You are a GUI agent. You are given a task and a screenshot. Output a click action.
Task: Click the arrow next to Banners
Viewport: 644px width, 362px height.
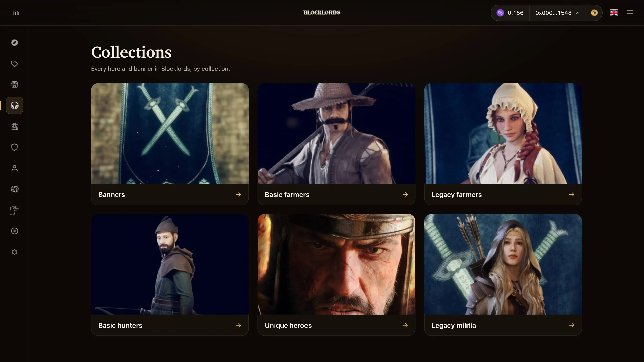(x=238, y=195)
